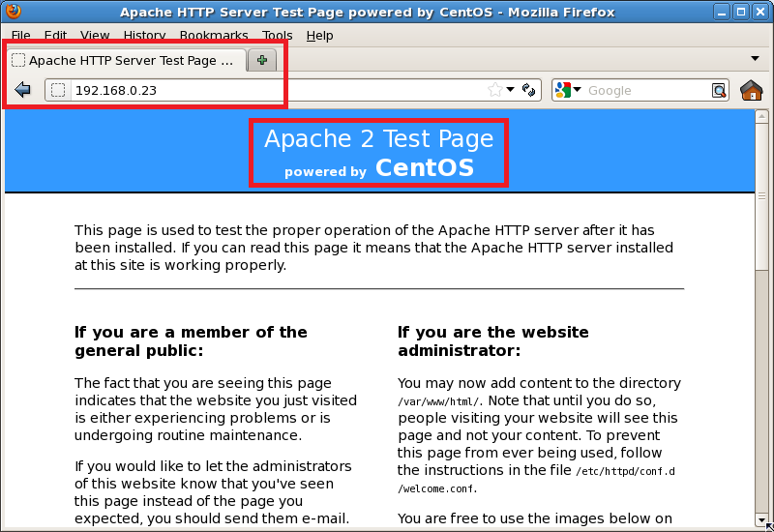Open a new tab with plus button
The width and height of the screenshot is (774, 532).
click(x=261, y=60)
